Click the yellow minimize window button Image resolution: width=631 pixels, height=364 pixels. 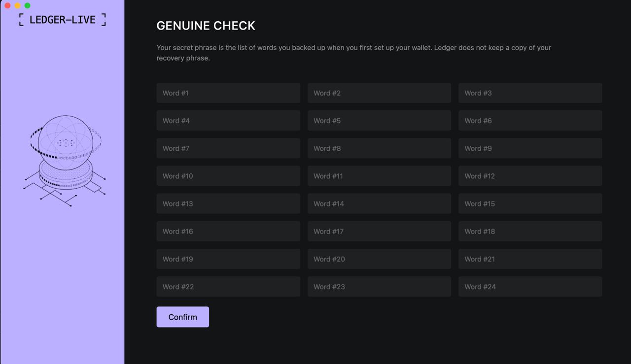click(x=18, y=5)
